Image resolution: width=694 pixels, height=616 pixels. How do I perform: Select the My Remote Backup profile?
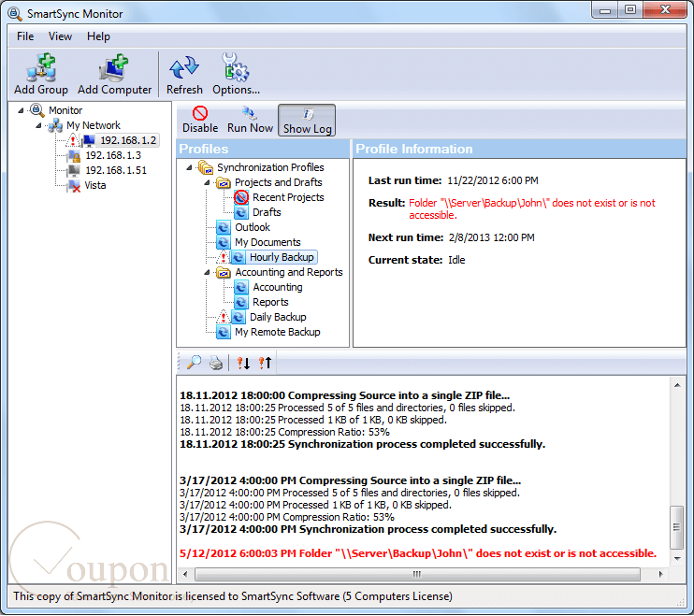[x=278, y=332]
